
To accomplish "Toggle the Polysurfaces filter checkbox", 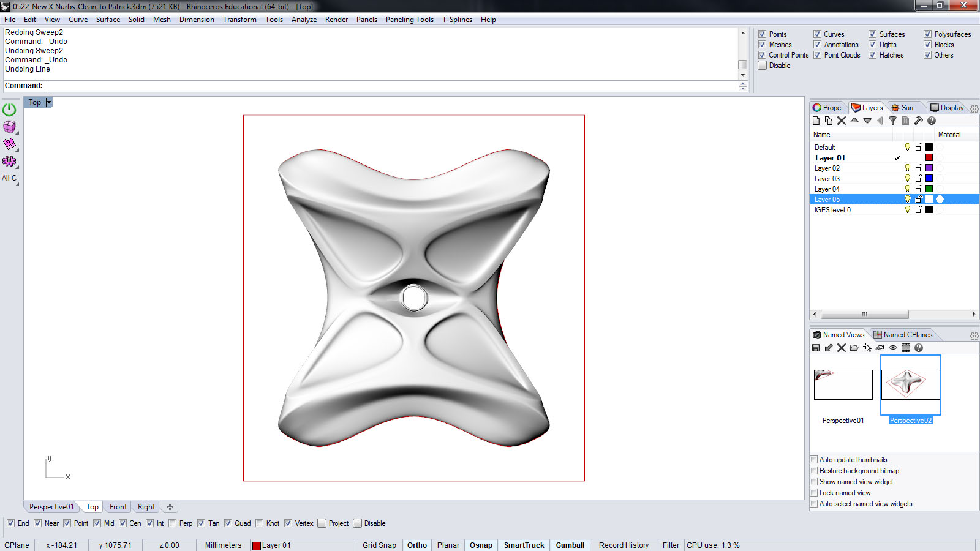I will 928,34.
